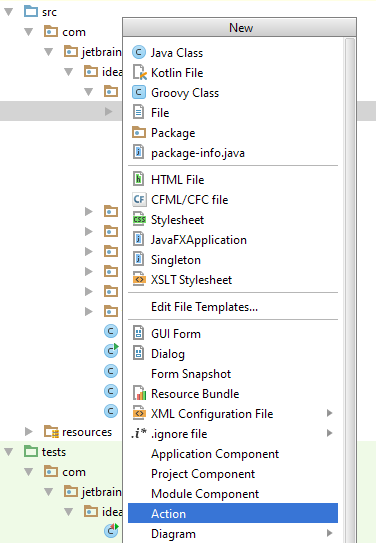Click the com package icon under tests
Image resolution: width=376 pixels, height=545 pixels.
(51, 472)
